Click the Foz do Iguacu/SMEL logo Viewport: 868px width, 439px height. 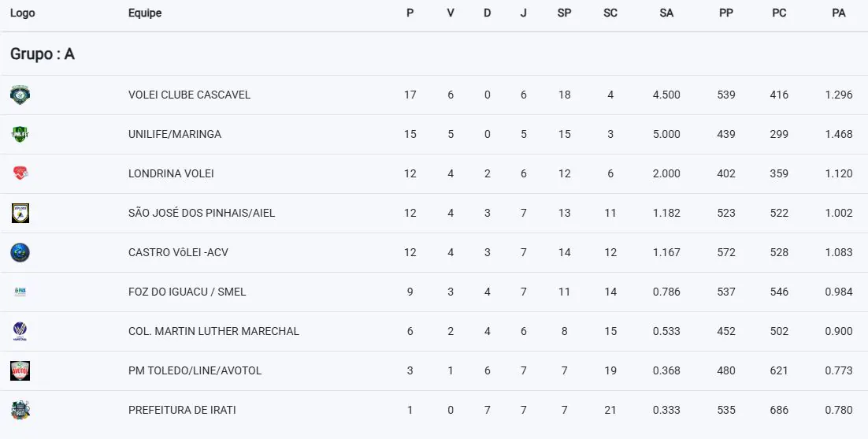(x=20, y=292)
